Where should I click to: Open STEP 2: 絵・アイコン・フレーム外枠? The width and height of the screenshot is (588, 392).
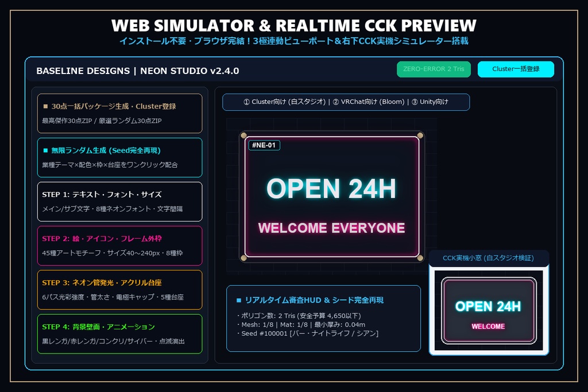119,246
